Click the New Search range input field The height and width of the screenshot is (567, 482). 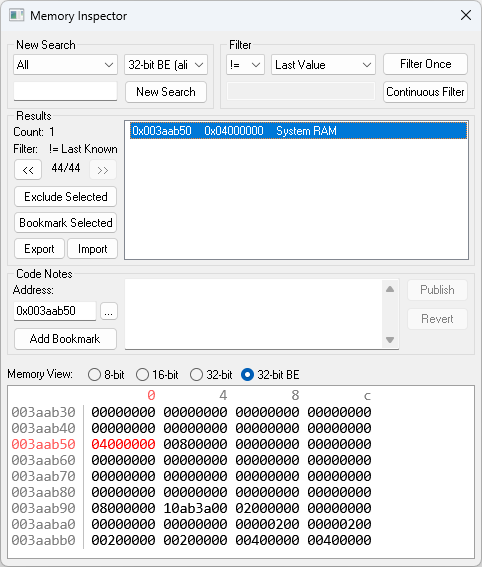[65, 91]
